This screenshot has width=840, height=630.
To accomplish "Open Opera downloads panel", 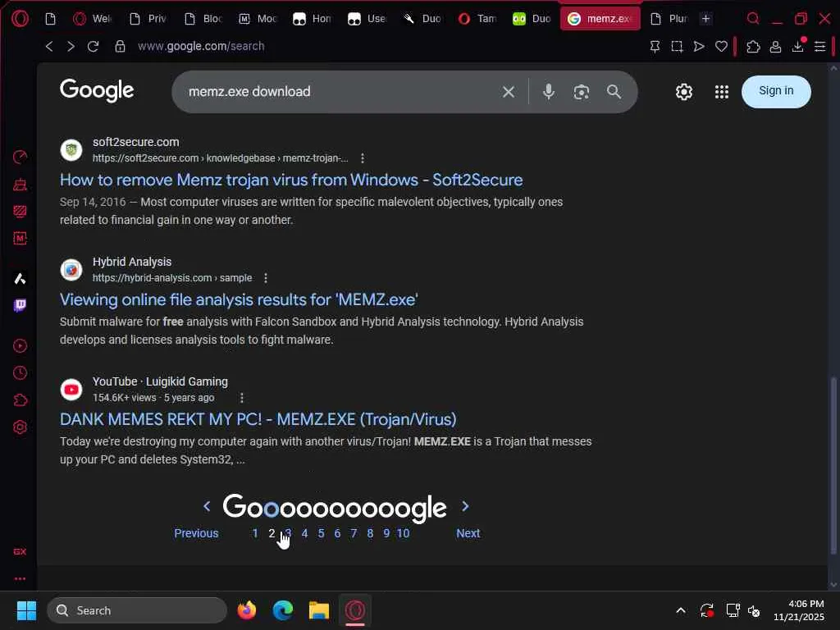I will [797, 47].
